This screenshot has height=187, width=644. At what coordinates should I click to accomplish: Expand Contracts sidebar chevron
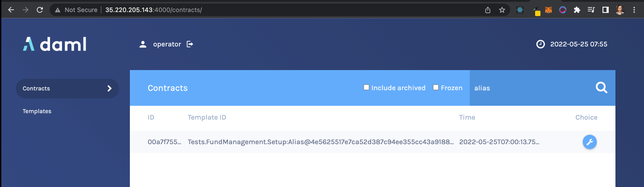[109, 88]
